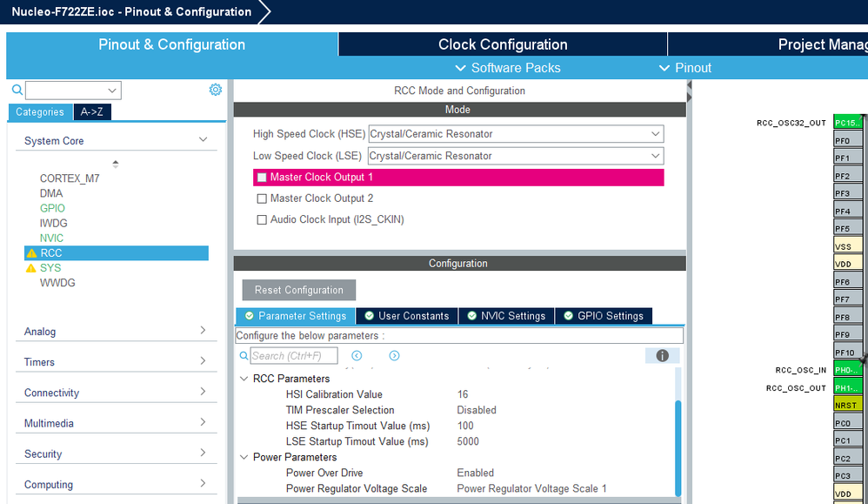
Task: Select CORTEX_M7 in System Core
Action: pyautogui.click(x=70, y=178)
